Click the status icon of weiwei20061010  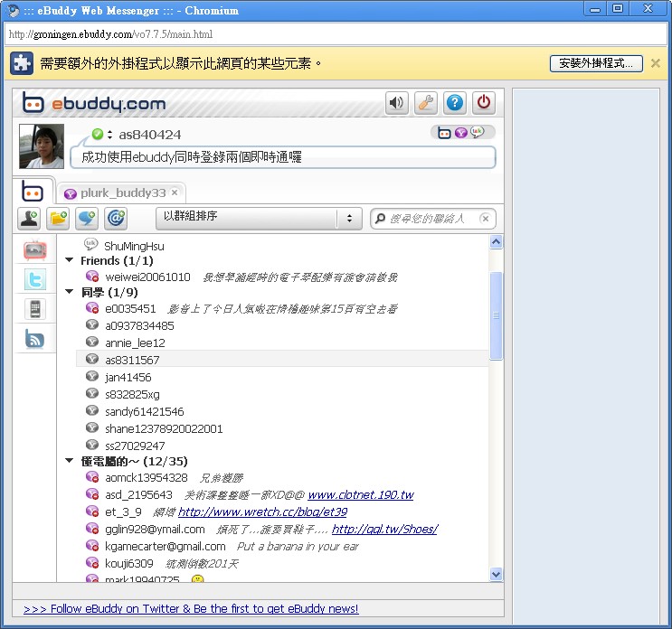click(x=92, y=277)
